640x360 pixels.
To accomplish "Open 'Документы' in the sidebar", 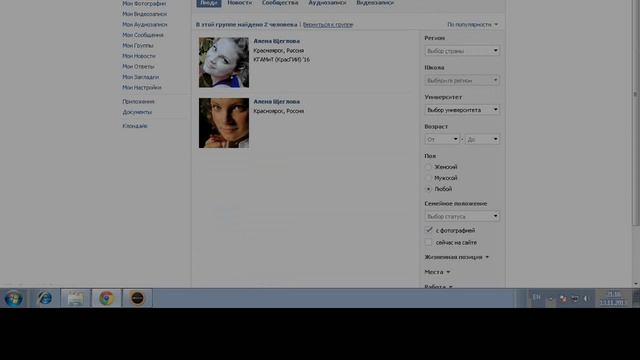I will [137, 112].
